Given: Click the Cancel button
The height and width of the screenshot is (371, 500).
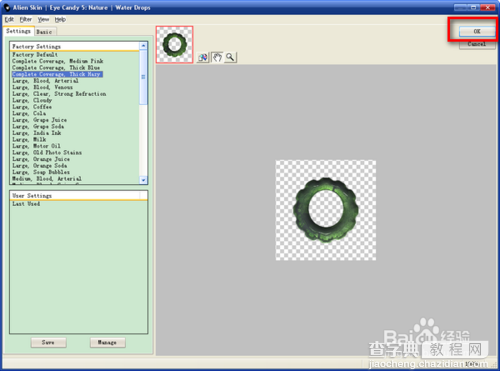Looking at the screenshot, I should (x=477, y=44).
